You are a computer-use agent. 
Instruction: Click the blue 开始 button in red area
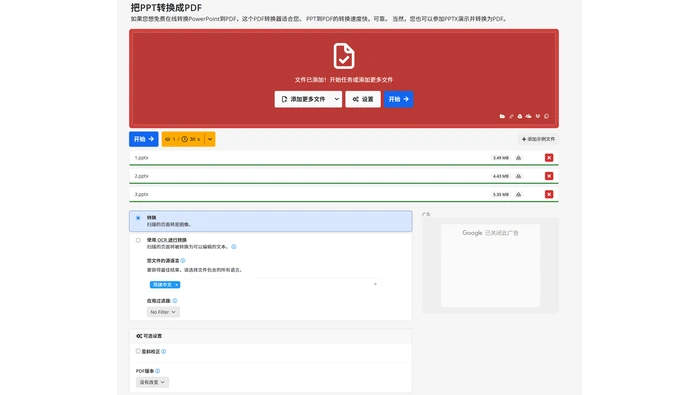tap(399, 99)
